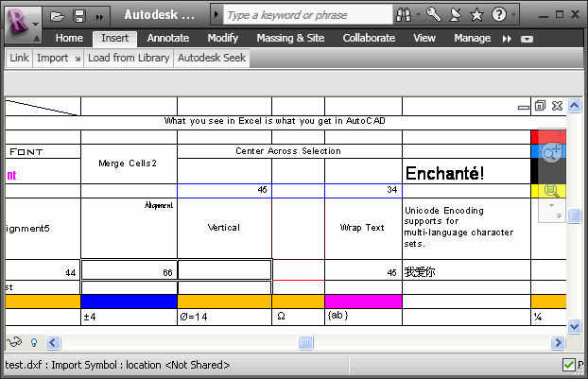Show more ribbon tabs with double arrows

pyautogui.click(x=507, y=39)
